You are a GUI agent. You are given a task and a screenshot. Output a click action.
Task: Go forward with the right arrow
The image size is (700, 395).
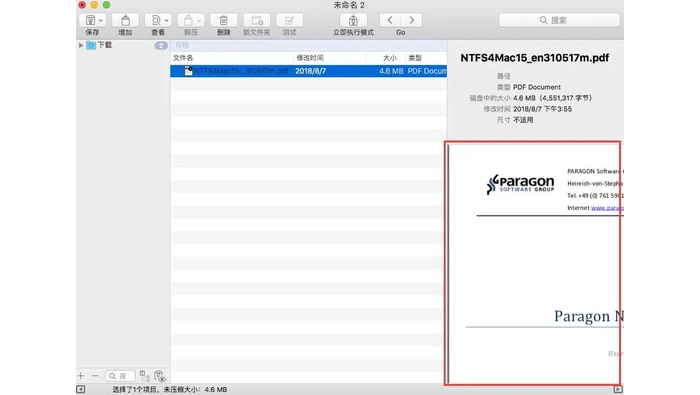[x=411, y=20]
